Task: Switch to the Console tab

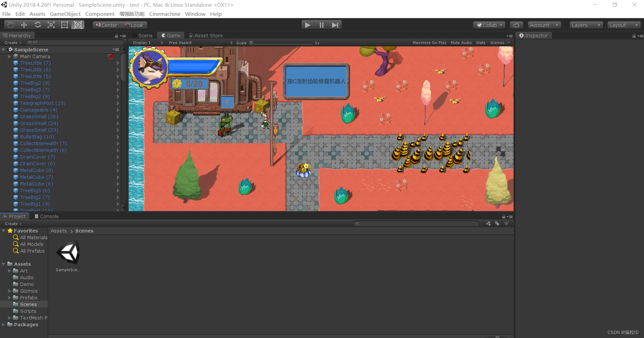Action: [46, 216]
